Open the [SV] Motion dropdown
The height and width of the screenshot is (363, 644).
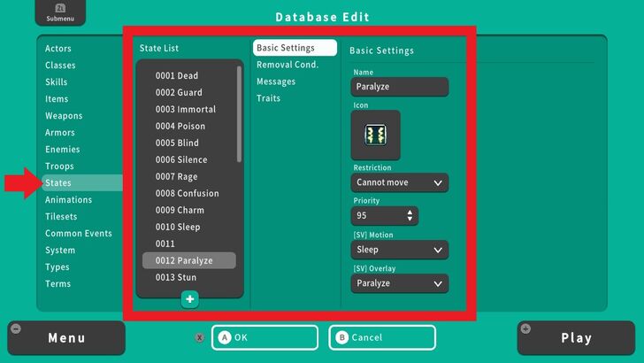(x=399, y=250)
